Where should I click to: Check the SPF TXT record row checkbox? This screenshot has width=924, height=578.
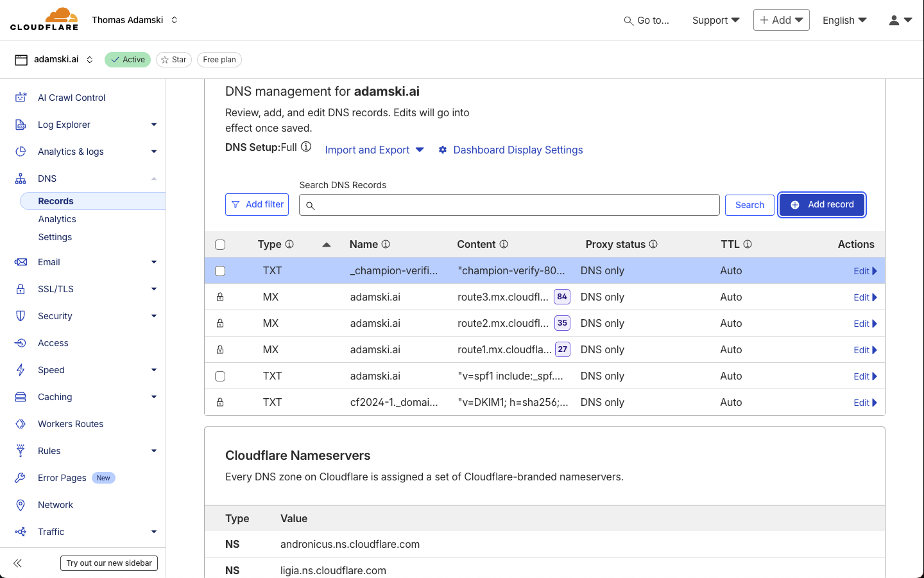click(x=220, y=376)
